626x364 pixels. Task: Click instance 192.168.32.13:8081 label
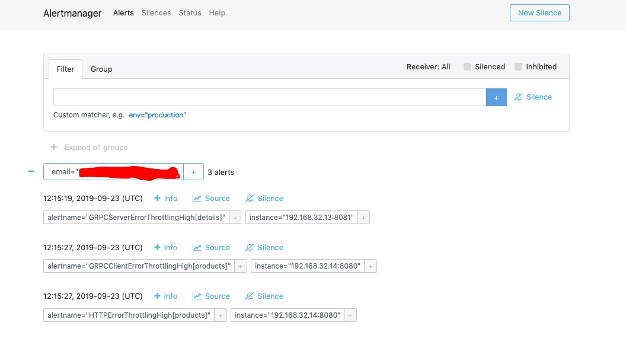[x=301, y=218]
